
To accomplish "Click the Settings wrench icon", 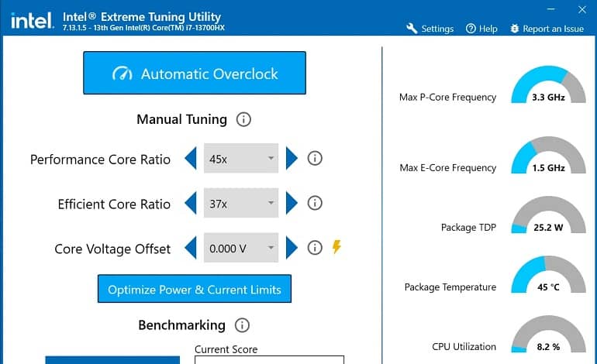I will pyautogui.click(x=412, y=28).
